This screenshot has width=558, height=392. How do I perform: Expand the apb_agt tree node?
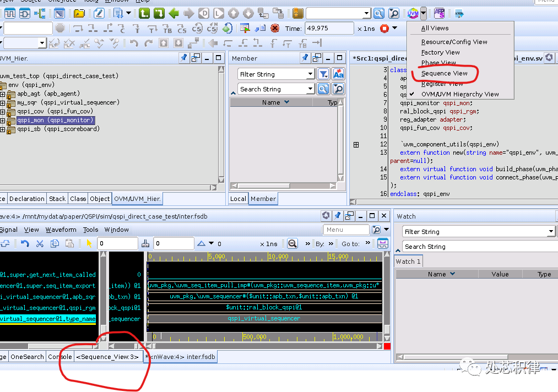tap(3, 94)
